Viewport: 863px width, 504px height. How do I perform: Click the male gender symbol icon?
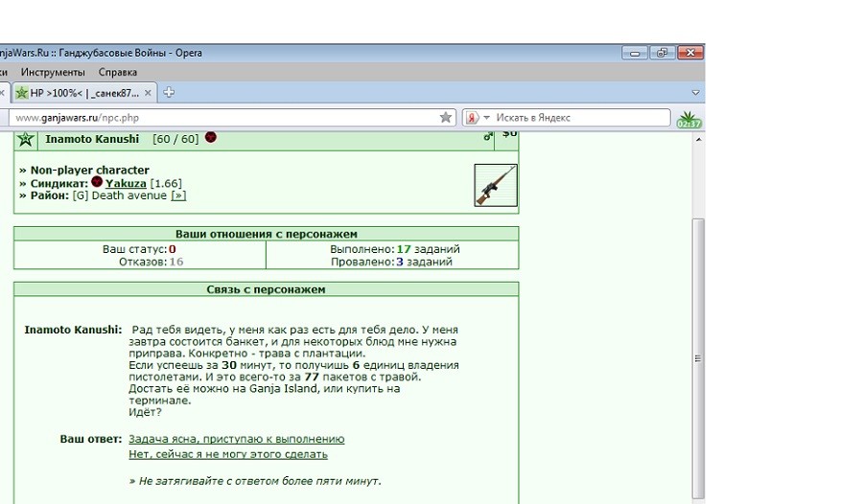tap(488, 136)
